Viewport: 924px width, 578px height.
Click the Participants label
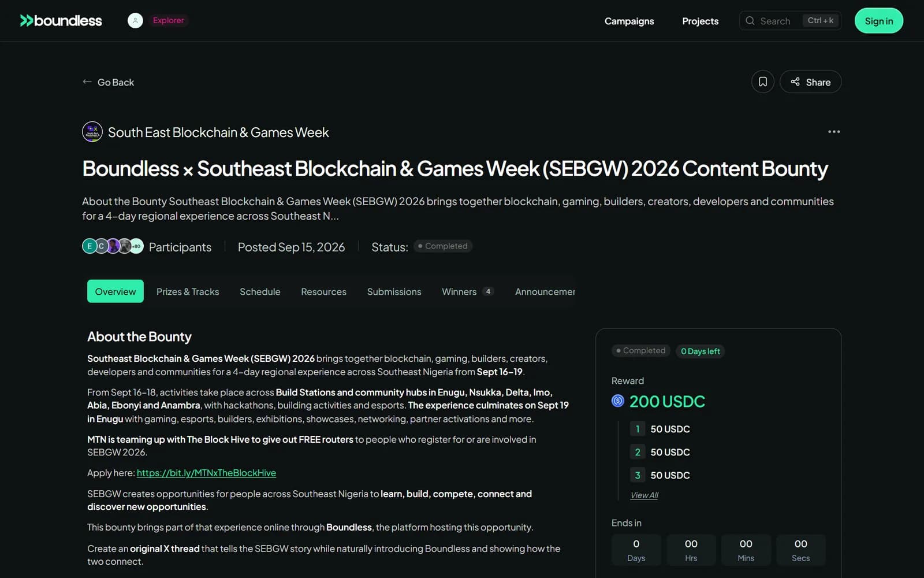[180, 247]
